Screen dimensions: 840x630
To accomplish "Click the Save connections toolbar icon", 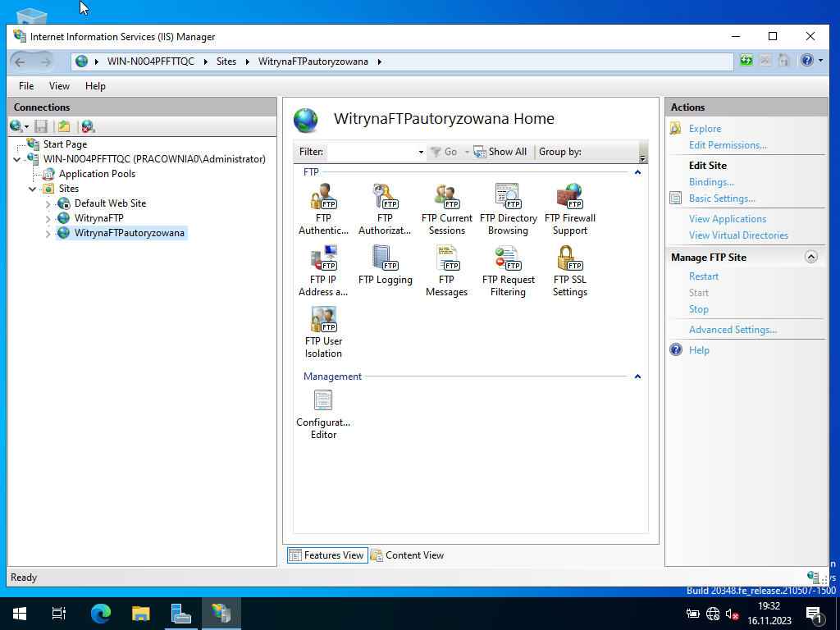I will 41,126.
